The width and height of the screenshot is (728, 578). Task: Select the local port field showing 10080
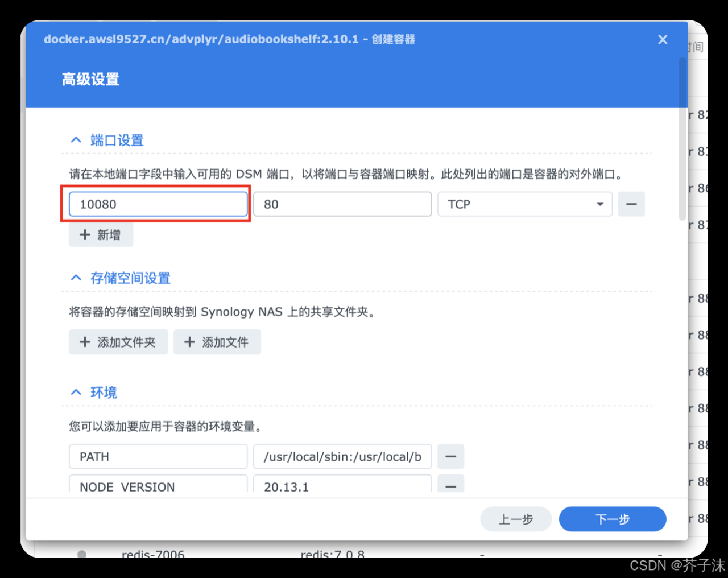[158, 204]
